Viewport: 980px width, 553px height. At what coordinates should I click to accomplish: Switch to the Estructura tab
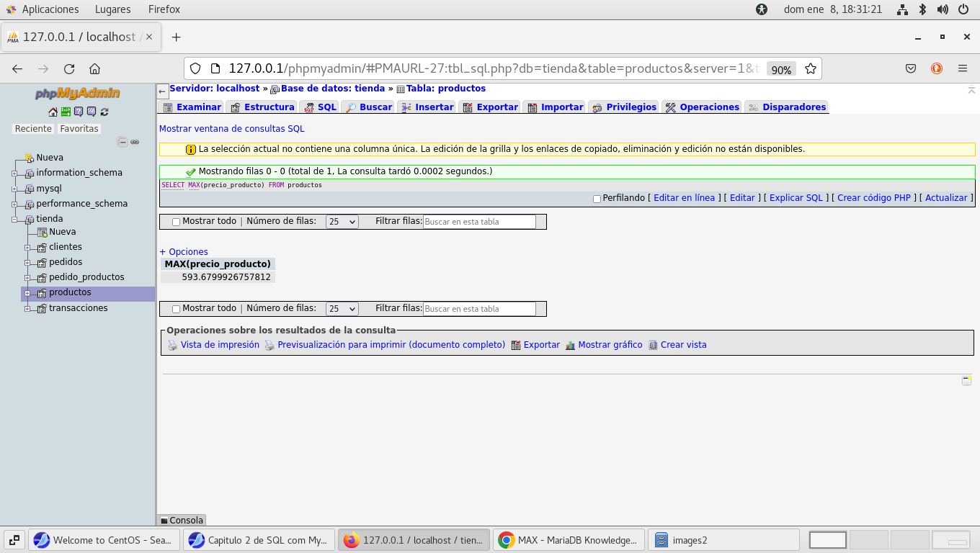[262, 107]
